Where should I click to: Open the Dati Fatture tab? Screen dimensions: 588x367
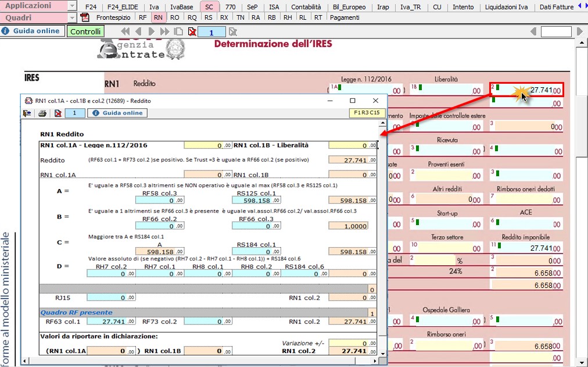tap(557, 7)
